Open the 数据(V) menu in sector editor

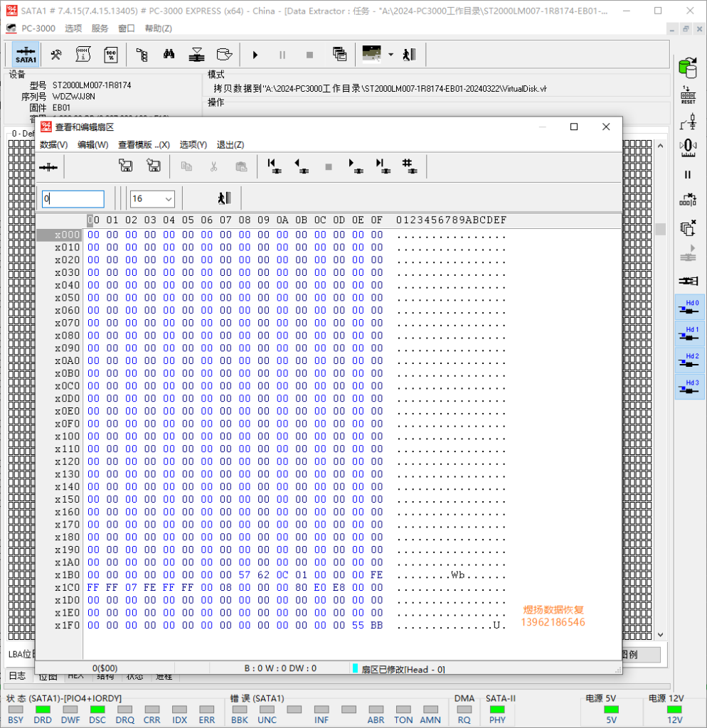pyautogui.click(x=54, y=145)
